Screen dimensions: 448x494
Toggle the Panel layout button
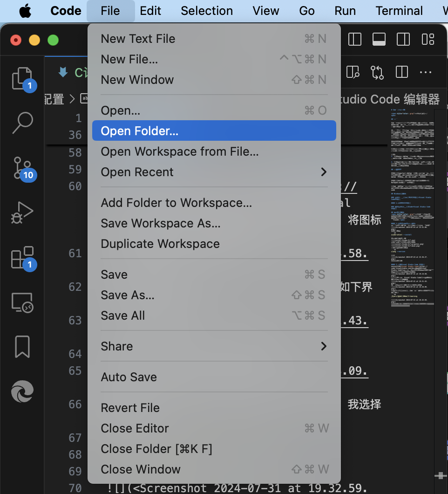(379, 39)
